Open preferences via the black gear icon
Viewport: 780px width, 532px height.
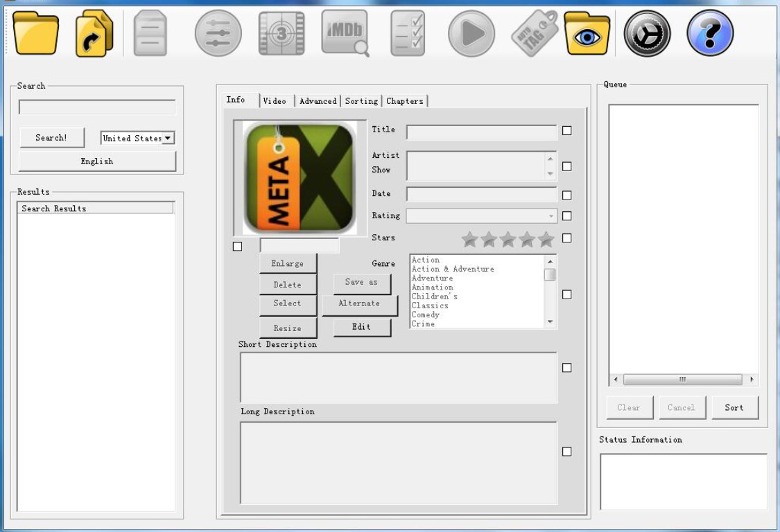(x=647, y=33)
